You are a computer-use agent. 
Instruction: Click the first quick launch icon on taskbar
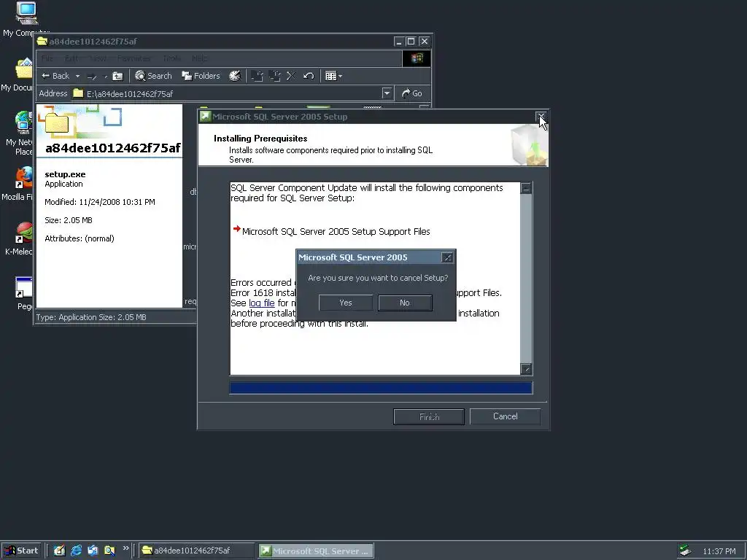[x=59, y=551]
